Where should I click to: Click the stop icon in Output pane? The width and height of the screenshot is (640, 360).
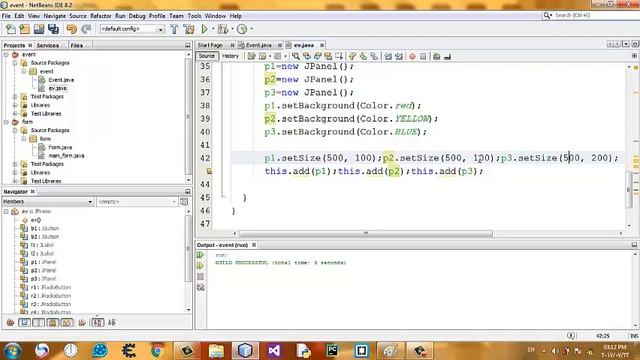(x=200, y=277)
